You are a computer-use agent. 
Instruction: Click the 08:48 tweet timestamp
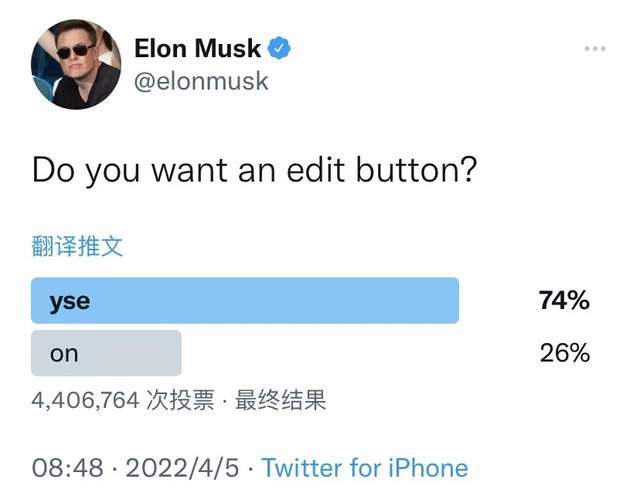(66, 467)
